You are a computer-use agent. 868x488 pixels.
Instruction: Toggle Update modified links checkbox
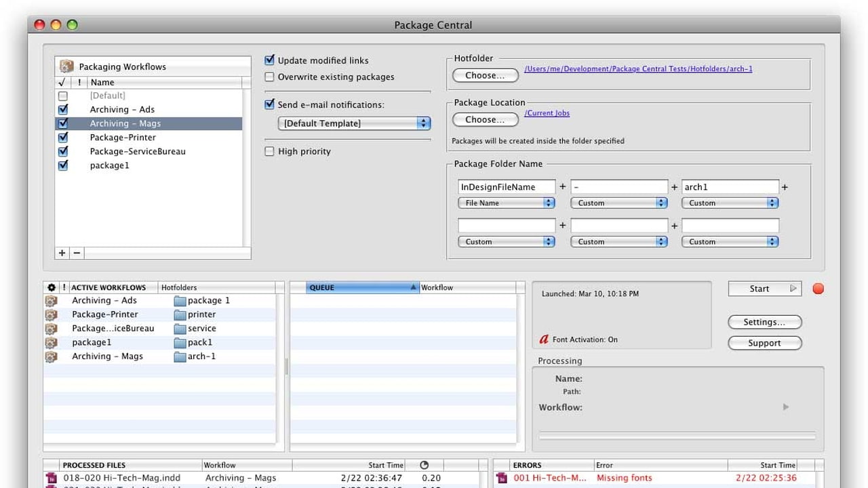269,60
